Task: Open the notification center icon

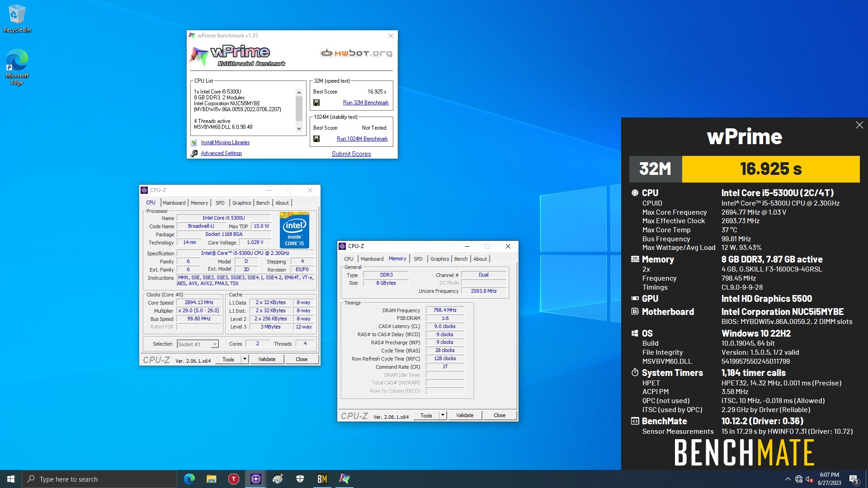Action: pyautogui.click(x=854, y=479)
